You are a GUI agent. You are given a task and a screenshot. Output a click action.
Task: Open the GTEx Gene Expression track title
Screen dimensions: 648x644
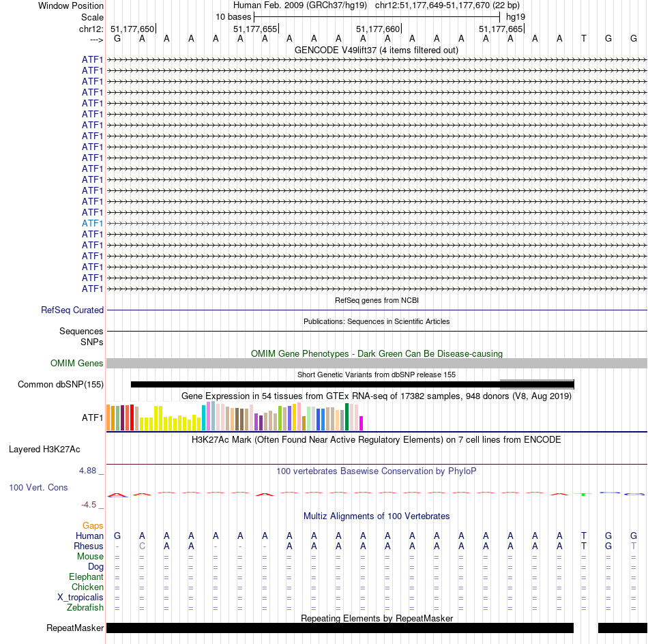[x=377, y=396]
